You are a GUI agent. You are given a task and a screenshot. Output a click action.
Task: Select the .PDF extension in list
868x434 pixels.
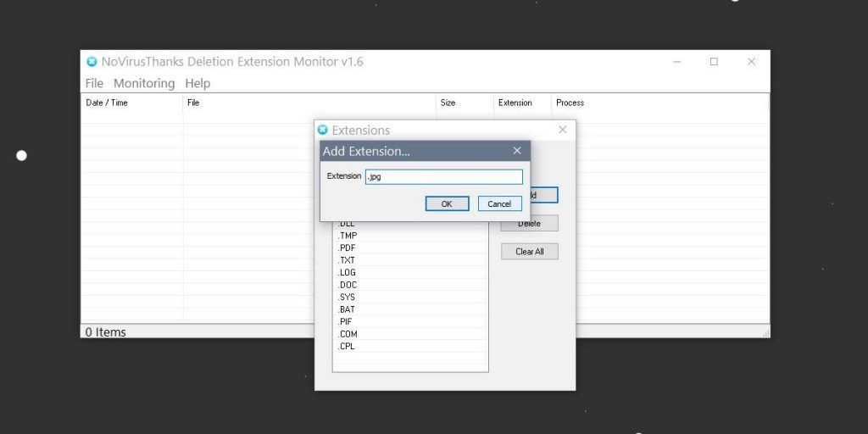click(x=348, y=248)
